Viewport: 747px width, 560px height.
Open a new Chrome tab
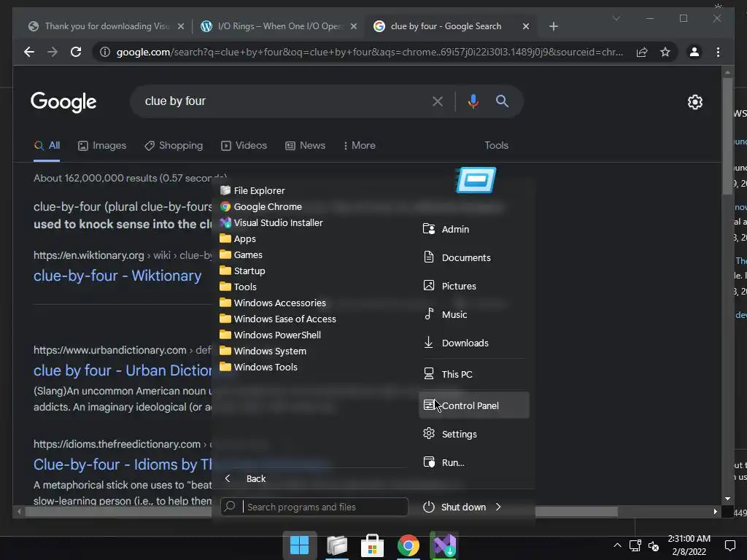tap(553, 26)
